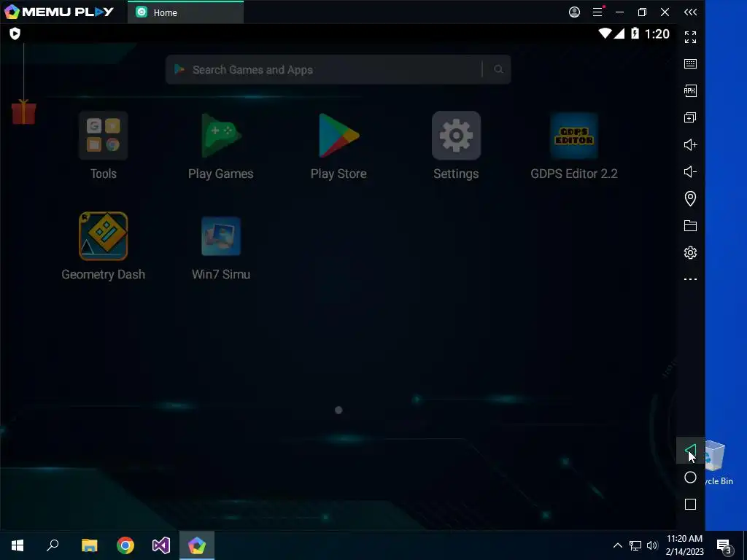747x560 pixels.
Task: Increase volume with sidebar speaker plus
Action: (x=690, y=145)
